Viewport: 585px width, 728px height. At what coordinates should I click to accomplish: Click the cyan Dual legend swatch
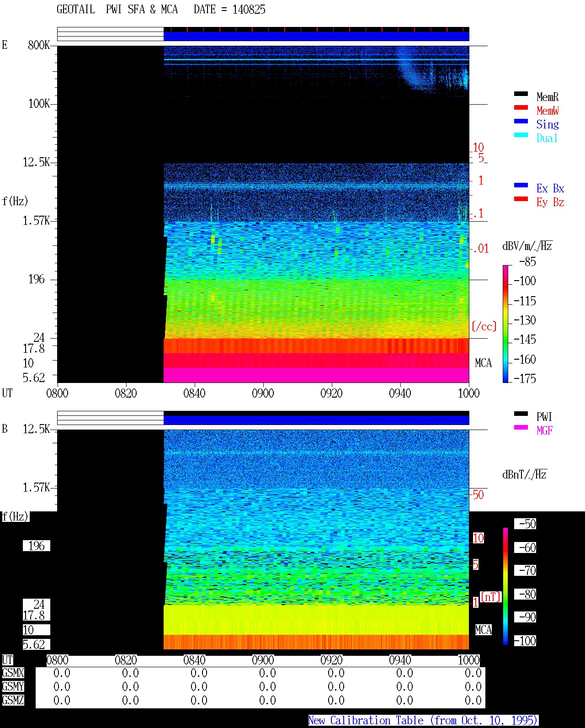[x=521, y=135]
